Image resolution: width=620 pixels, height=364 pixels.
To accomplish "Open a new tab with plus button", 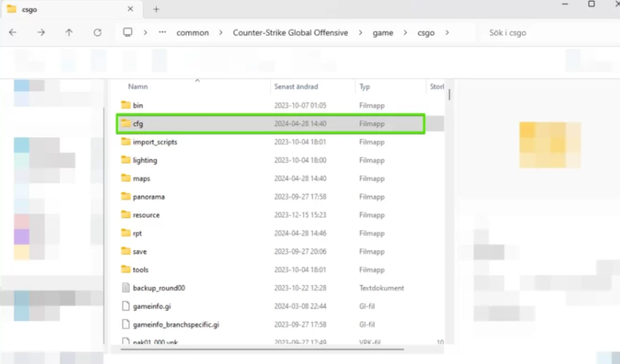I will (156, 9).
